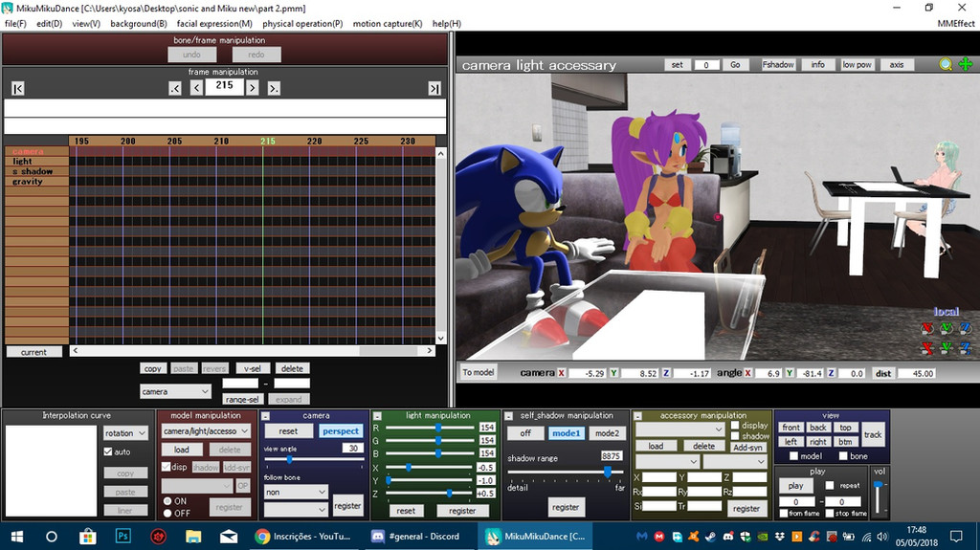Open Photoshop from the taskbar
The image size is (980, 550).
123,536
